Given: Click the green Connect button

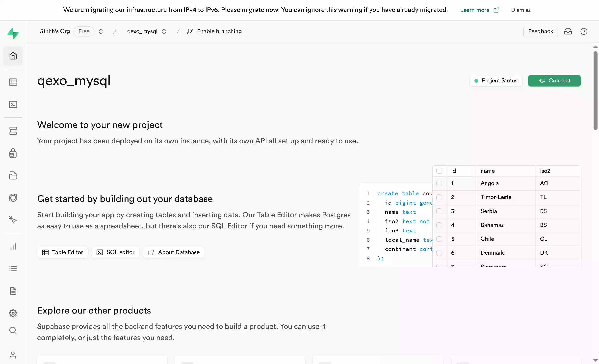Looking at the screenshot, I should (554, 81).
